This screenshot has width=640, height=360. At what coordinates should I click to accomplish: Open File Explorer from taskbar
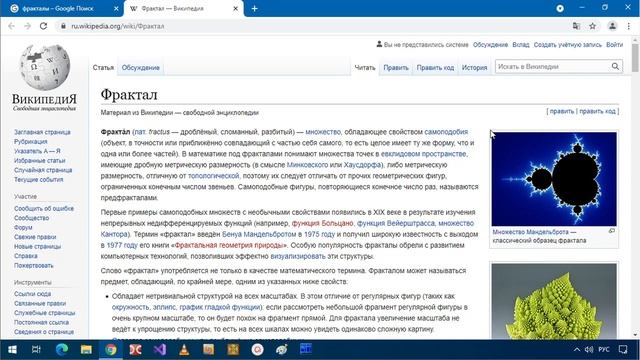(x=86, y=350)
